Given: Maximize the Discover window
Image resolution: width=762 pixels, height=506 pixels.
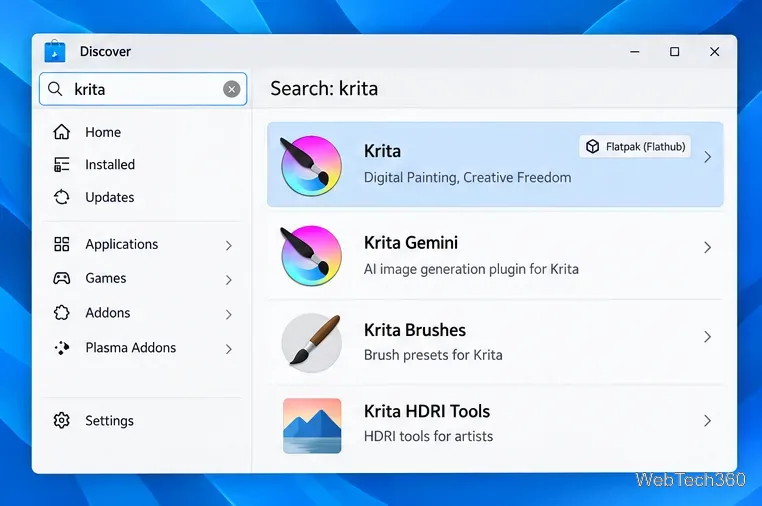Looking at the screenshot, I should 675,52.
